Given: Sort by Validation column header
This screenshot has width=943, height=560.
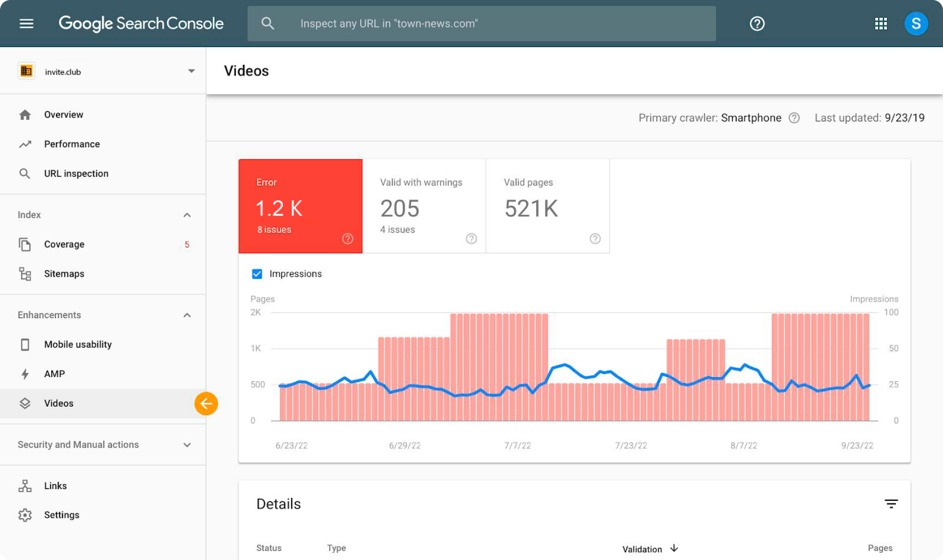Looking at the screenshot, I should click(x=642, y=549).
